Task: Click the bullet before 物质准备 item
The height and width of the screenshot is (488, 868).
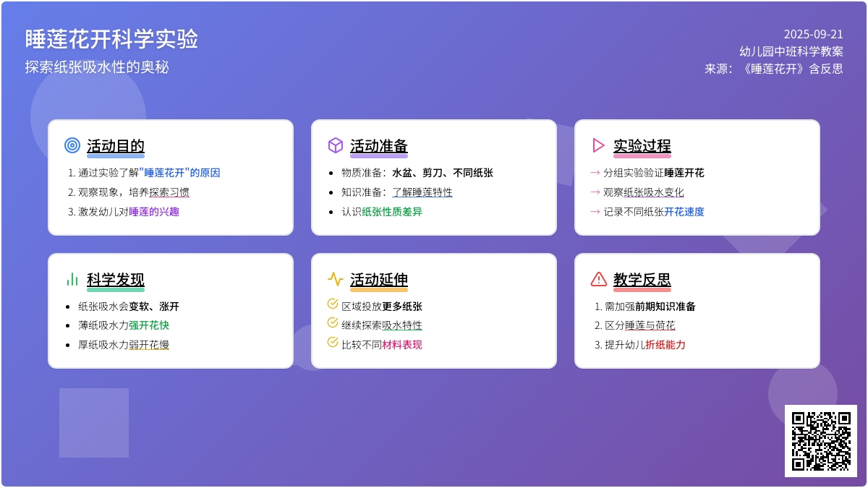Action: click(332, 173)
